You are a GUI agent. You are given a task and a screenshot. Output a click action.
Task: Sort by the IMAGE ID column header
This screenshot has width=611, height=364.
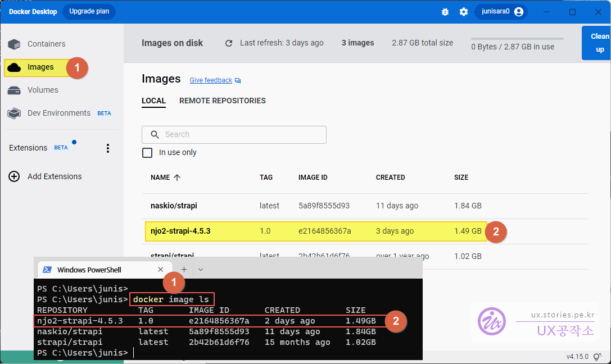(313, 178)
